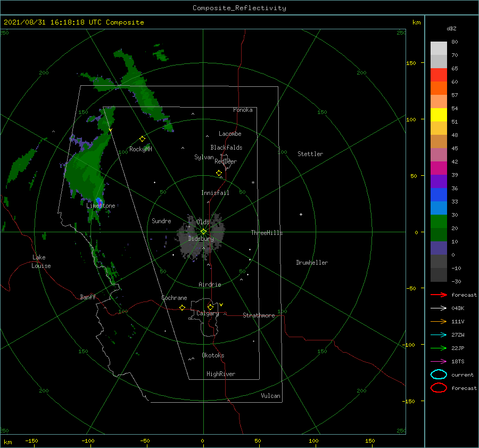Click the magenta 18TS arrow in legend
Screen dimensions: 479x448
[439, 362]
